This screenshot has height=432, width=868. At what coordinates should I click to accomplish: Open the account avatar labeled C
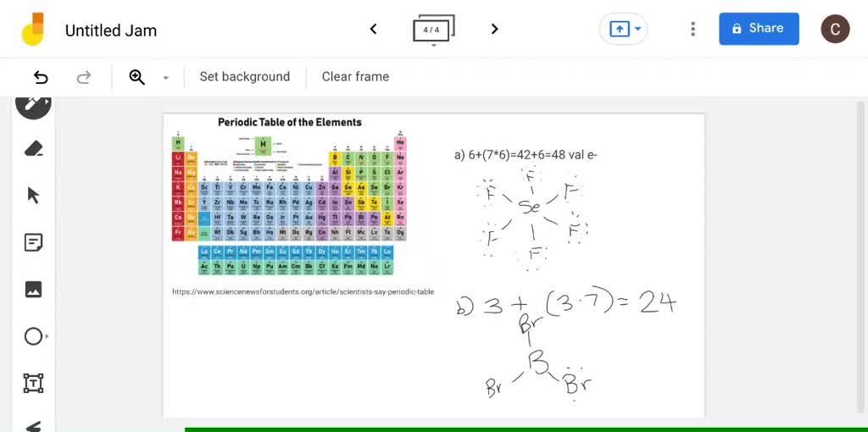(x=835, y=29)
